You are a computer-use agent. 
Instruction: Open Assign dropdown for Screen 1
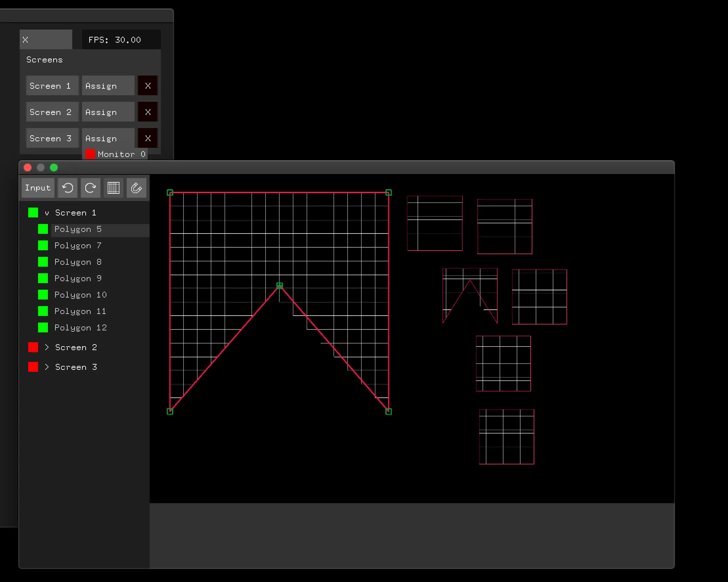click(x=108, y=86)
